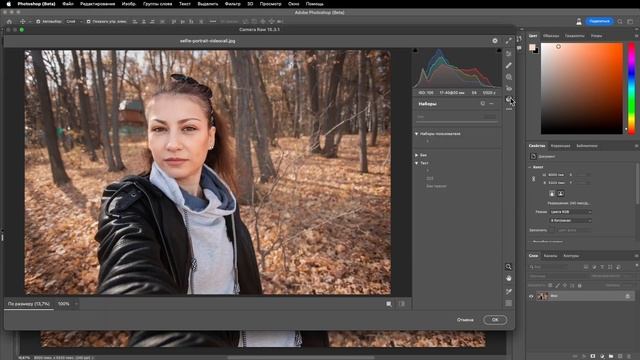
Task: Click the Lock all padlock icon in Layers panel
Action: 580,285
